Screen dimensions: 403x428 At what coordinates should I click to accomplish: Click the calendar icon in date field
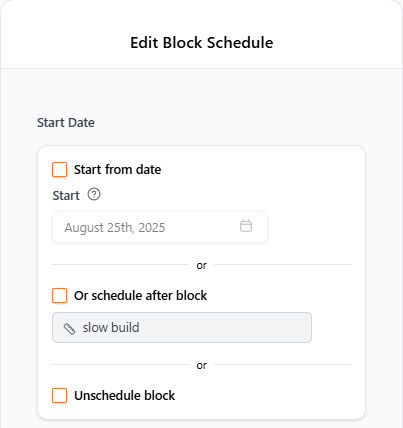[x=246, y=226]
